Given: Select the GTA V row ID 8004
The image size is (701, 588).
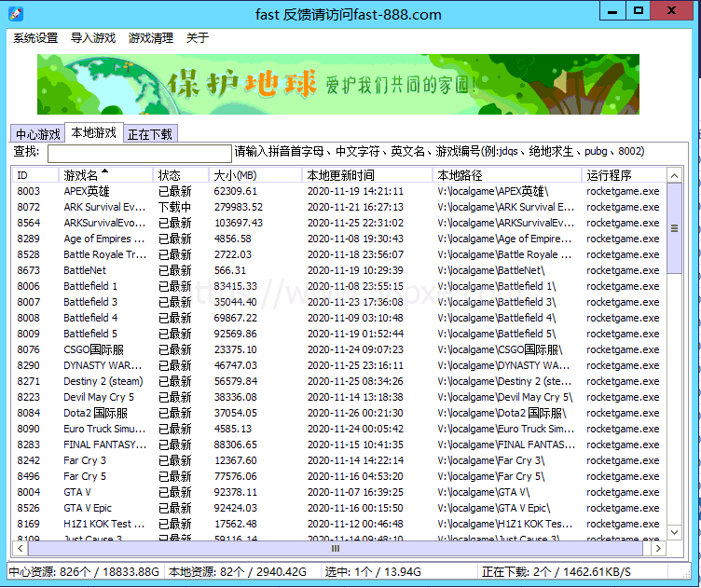Looking at the screenshot, I should (339, 493).
